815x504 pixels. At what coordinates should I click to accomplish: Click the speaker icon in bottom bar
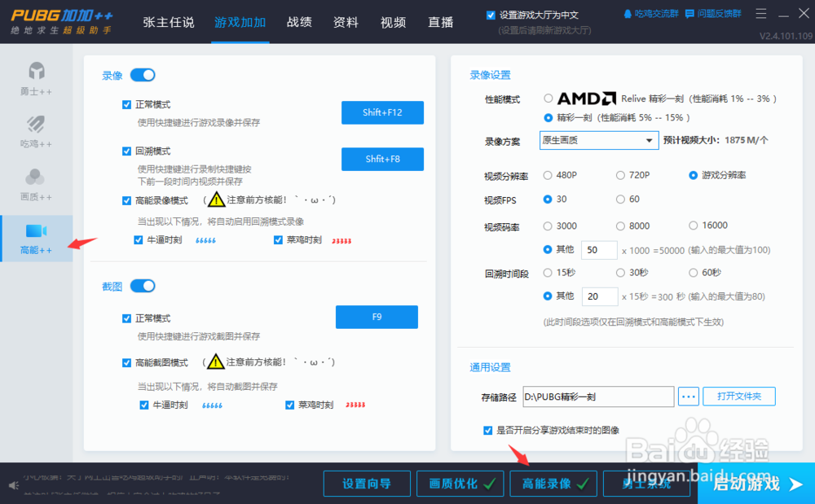pos(14,485)
